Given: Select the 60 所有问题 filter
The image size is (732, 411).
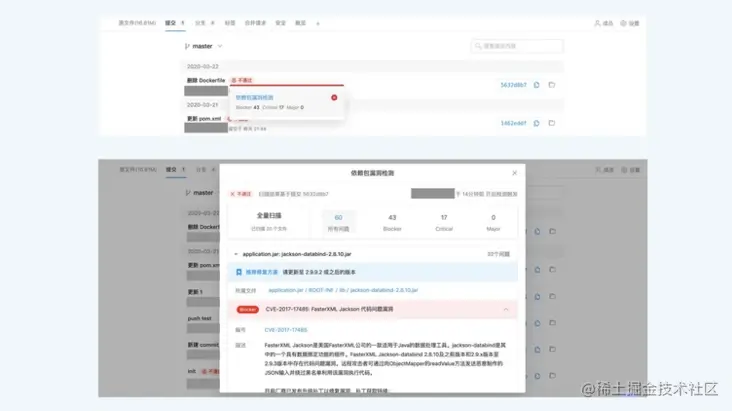Looking at the screenshot, I should pyautogui.click(x=338, y=222).
